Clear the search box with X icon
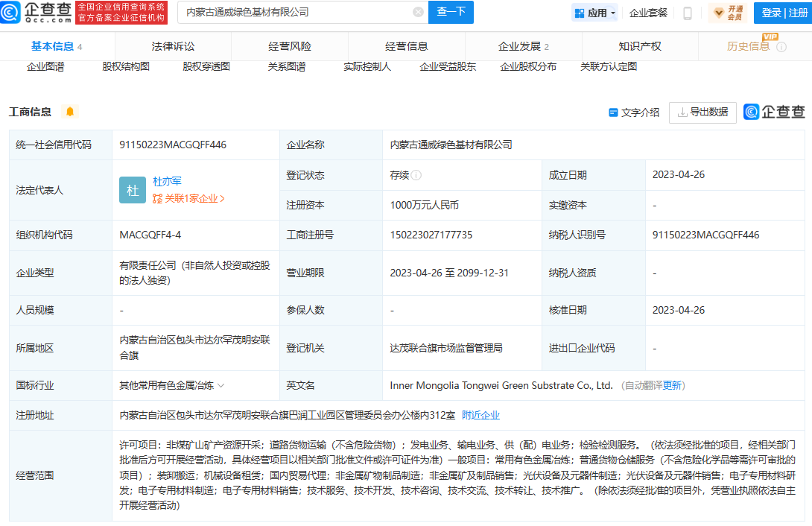Screen dimensions: 812x526 tap(418, 13)
